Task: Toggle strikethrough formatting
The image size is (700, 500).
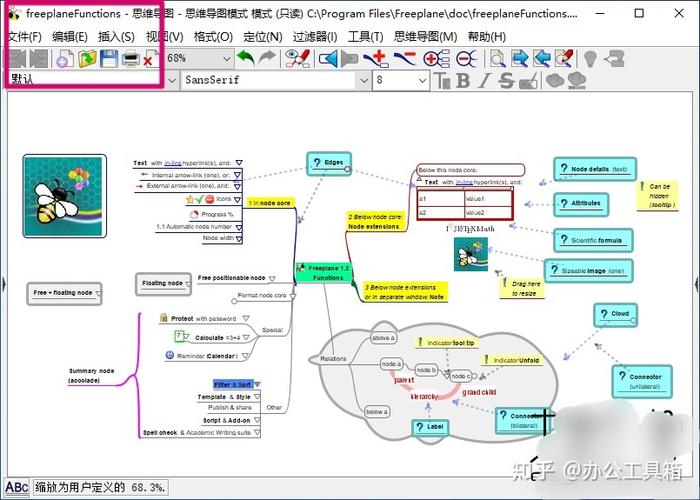Action: (506, 81)
